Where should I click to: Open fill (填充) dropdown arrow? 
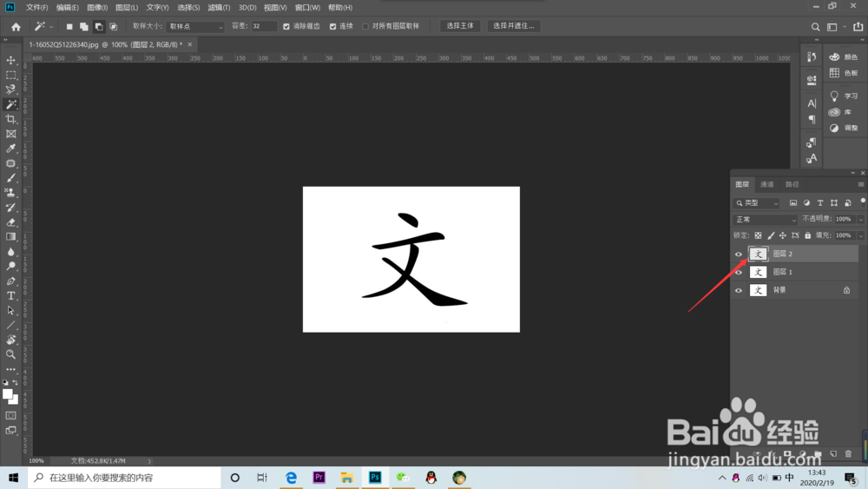click(x=860, y=235)
